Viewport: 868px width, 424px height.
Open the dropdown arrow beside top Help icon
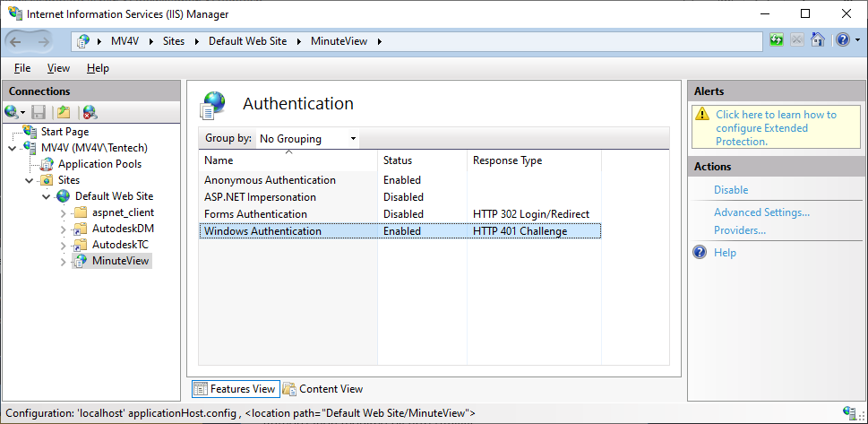click(x=857, y=40)
